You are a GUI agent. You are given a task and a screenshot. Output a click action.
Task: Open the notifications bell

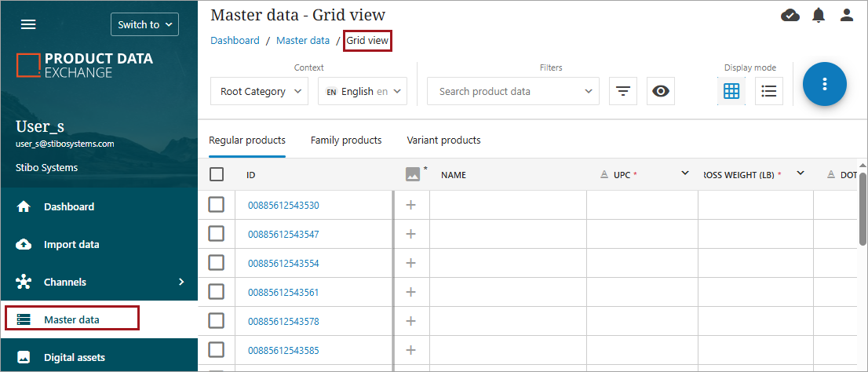pos(819,15)
